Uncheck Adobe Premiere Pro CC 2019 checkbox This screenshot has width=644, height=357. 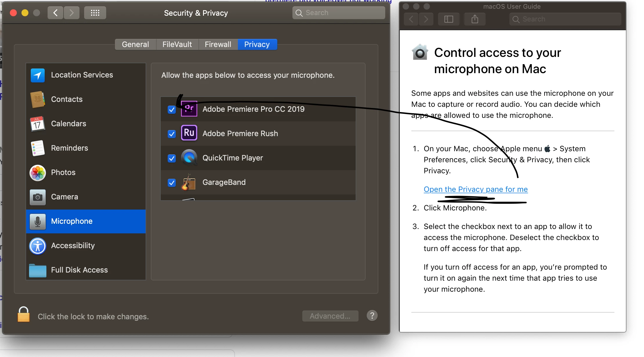pyautogui.click(x=172, y=110)
